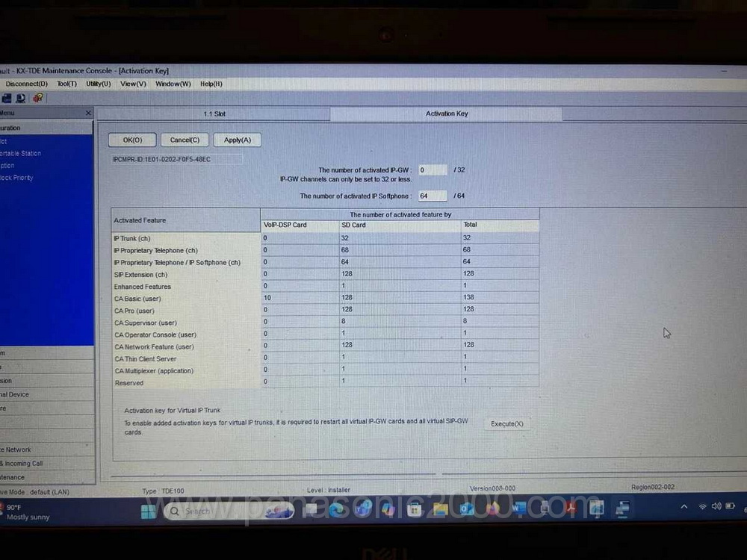Open the Disconnect(D) menu
This screenshot has height=560, width=747.
pyautogui.click(x=26, y=84)
